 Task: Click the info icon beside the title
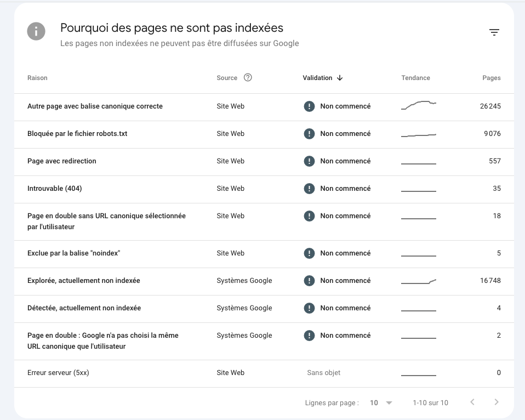coord(36,32)
